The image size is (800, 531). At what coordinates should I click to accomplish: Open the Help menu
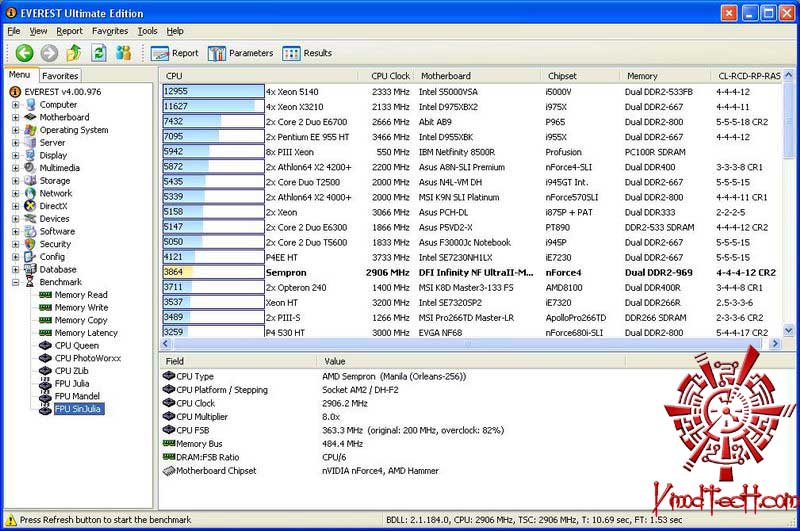[175, 31]
